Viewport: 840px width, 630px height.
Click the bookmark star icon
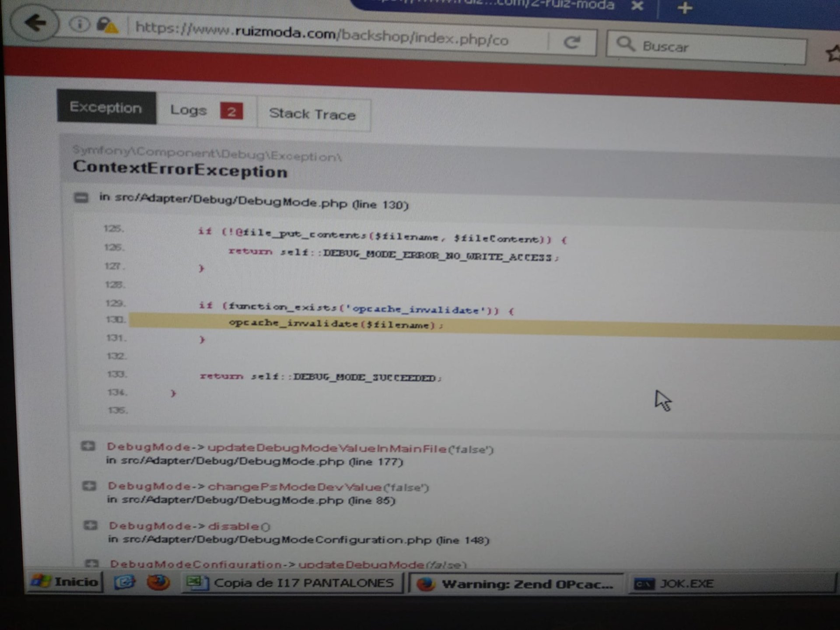point(833,54)
